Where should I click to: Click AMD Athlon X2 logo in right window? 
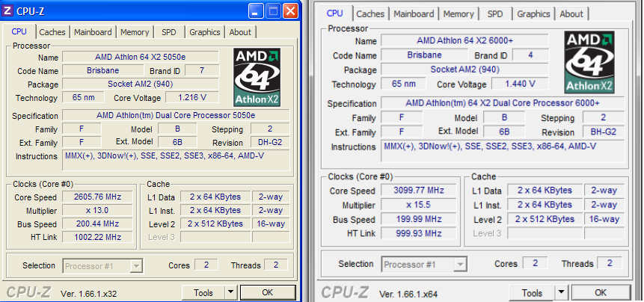pos(589,62)
